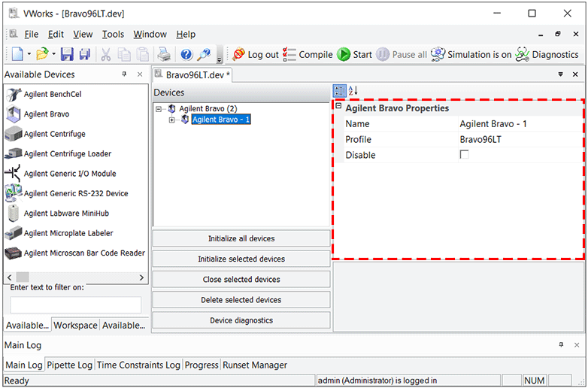
Task: Open the Help menu
Action: click(x=186, y=35)
